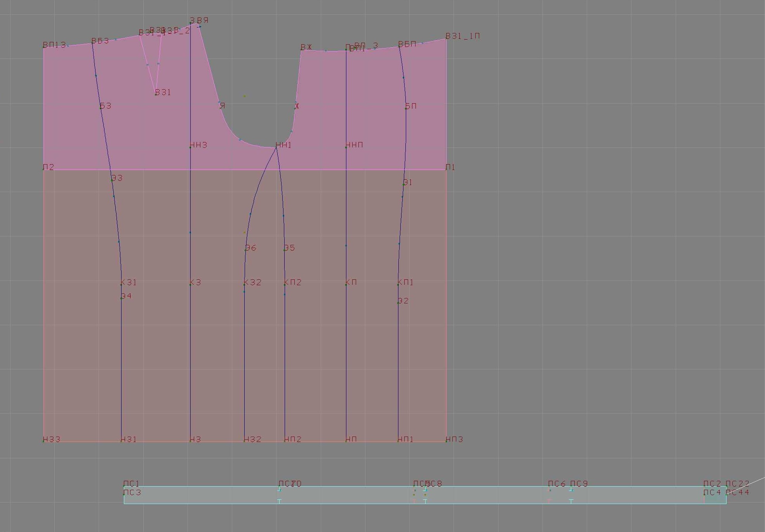Viewport: 765px width, 532px height.
Task: Click point ВП1З at top left corner
Action: (43, 47)
